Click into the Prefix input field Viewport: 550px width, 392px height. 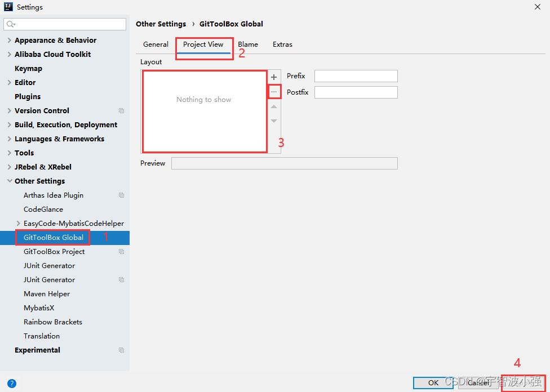tap(356, 76)
